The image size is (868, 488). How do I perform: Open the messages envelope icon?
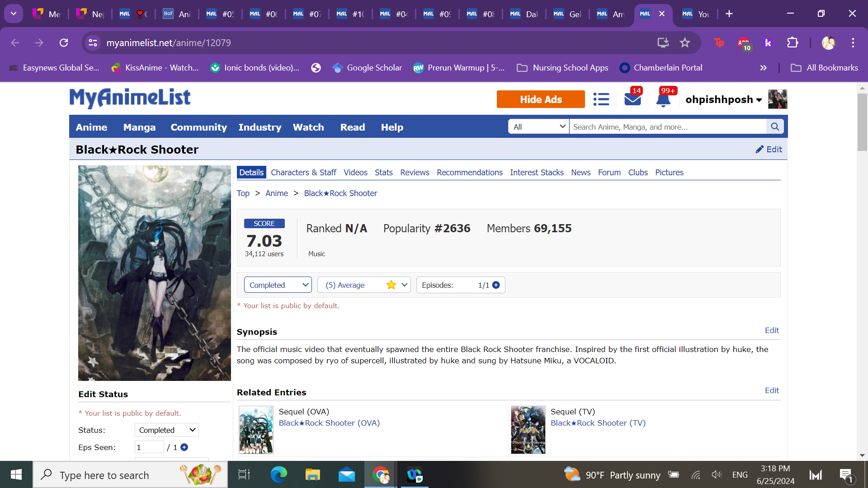(632, 99)
